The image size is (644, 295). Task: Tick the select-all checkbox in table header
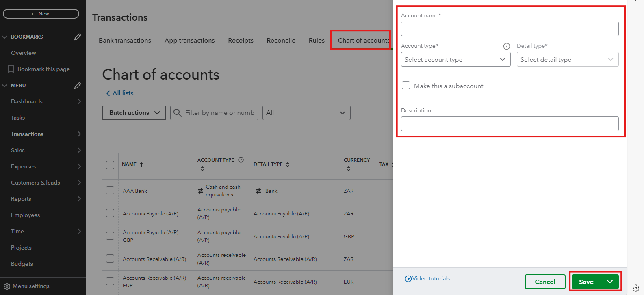(x=110, y=165)
